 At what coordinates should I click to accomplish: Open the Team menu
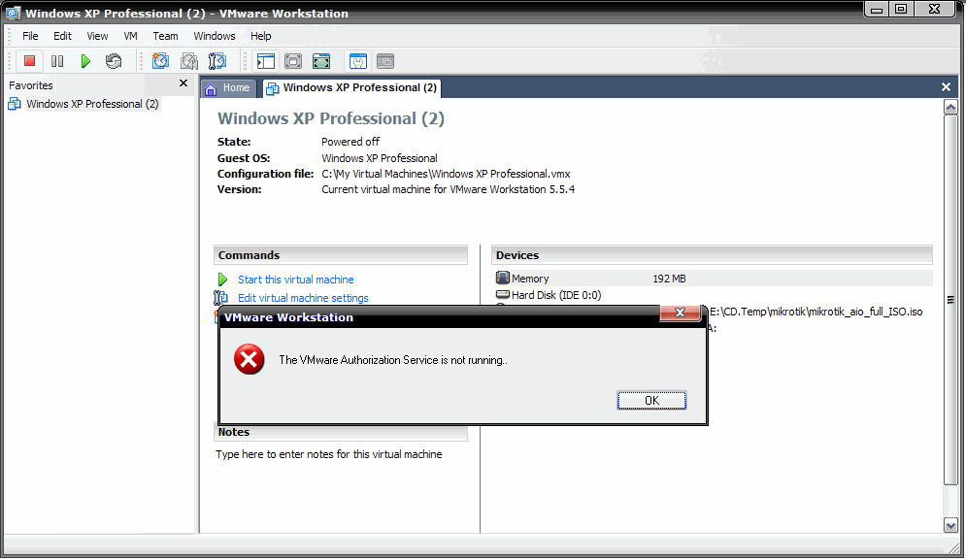pyautogui.click(x=165, y=36)
